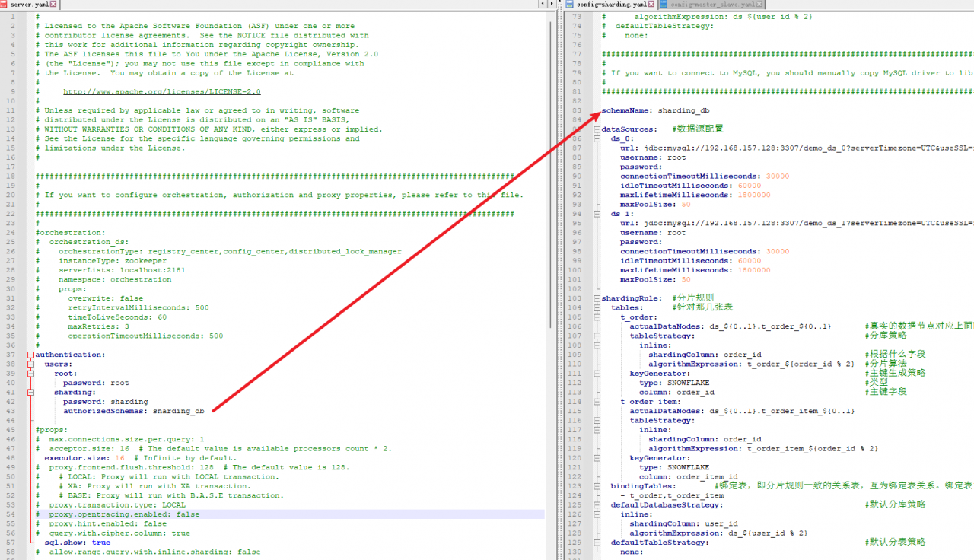Fold the root block on line 39
This screenshot has height=560, width=974.
pos(30,374)
